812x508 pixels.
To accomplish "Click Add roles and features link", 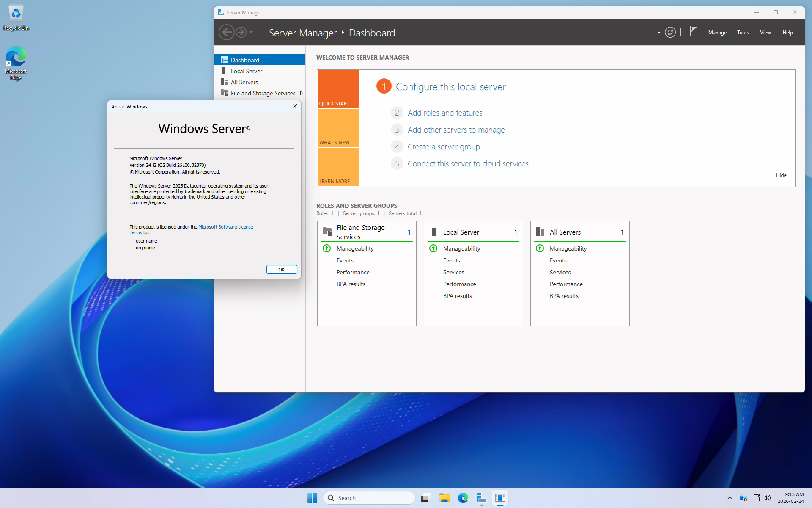I will 444,113.
